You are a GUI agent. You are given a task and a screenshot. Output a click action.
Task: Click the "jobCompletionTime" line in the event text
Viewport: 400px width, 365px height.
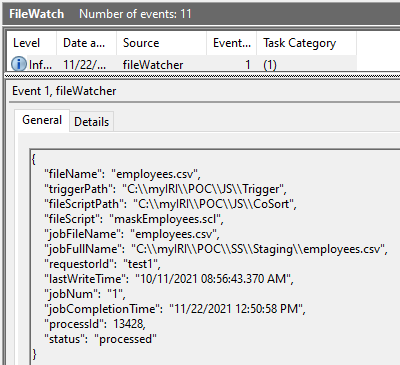point(175,309)
